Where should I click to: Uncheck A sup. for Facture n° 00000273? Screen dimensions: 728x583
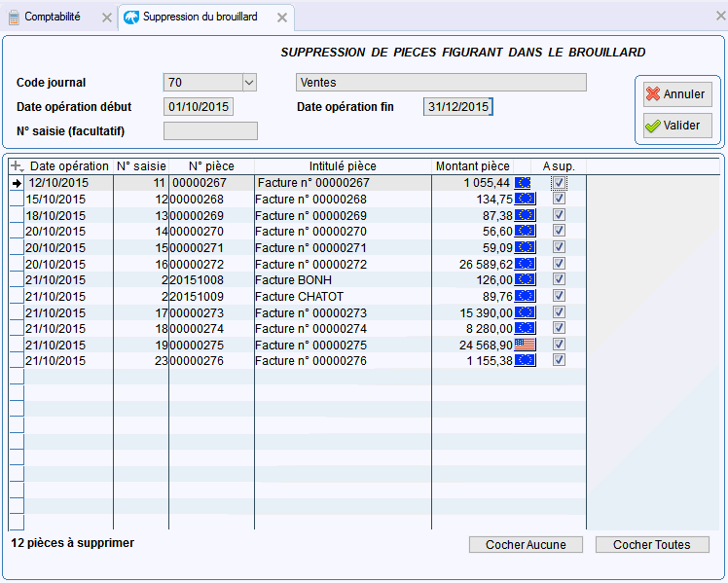(559, 311)
